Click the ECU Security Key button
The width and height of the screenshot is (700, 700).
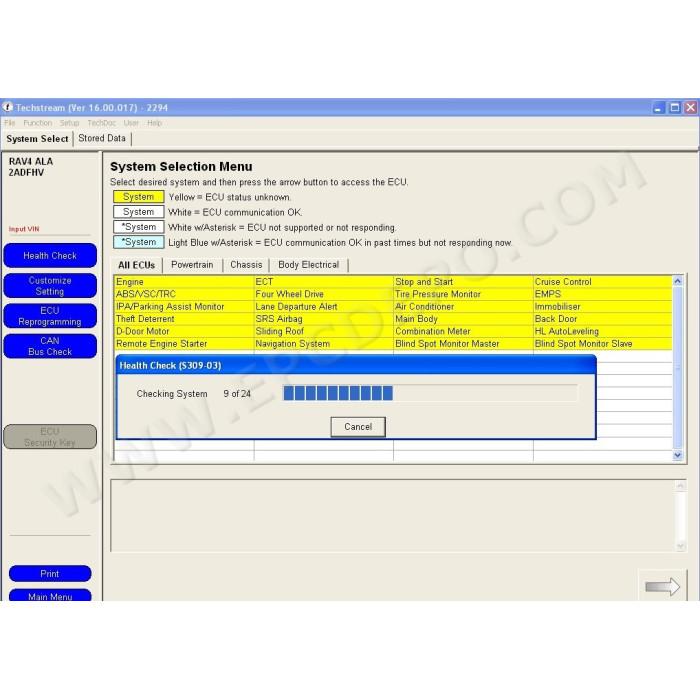coord(50,437)
